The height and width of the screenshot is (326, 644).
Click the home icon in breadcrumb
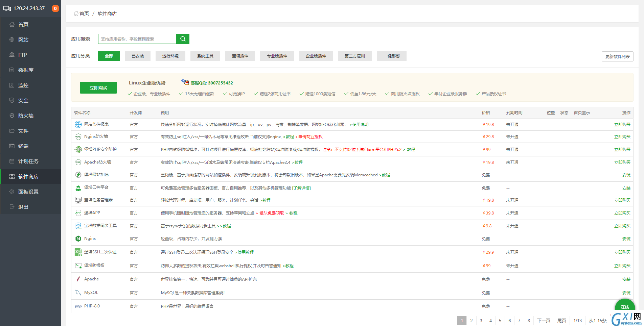(x=76, y=14)
